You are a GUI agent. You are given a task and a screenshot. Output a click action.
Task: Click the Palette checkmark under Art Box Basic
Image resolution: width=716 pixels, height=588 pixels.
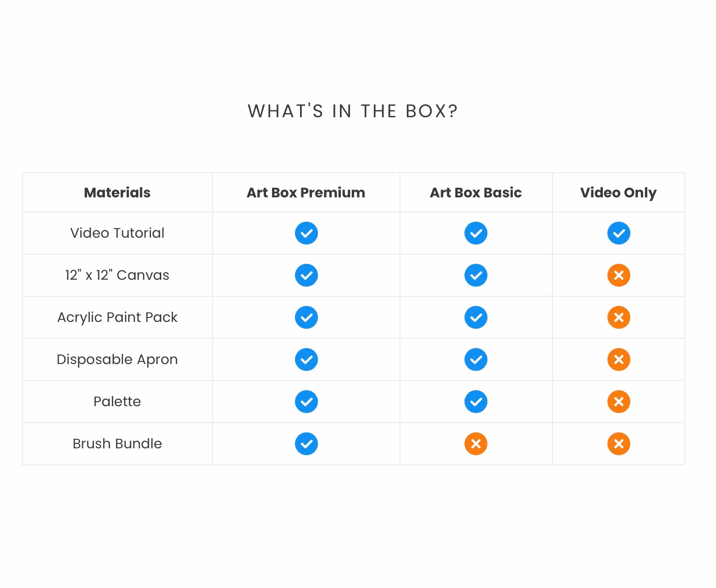click(x=476, y=402)
